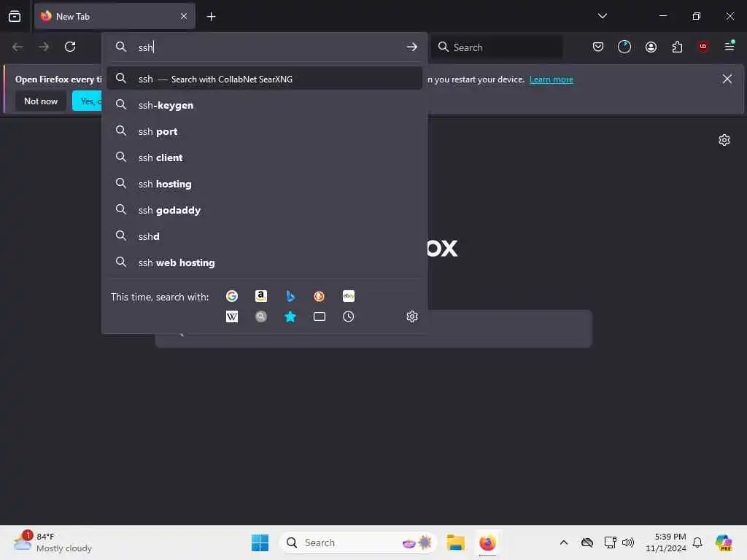Open the Extensions puzzle icon
Screen dimensions: 747x560
click(x=677, y=47)
